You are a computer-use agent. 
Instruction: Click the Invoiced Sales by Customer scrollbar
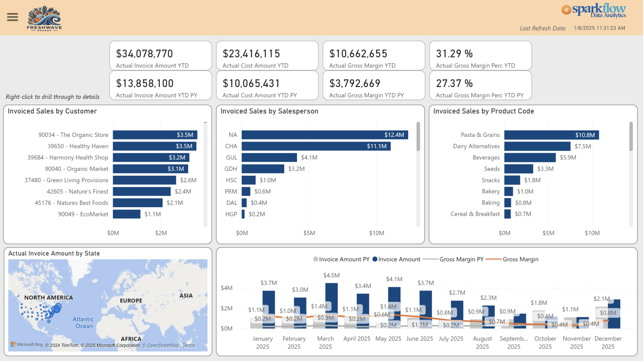205,174
